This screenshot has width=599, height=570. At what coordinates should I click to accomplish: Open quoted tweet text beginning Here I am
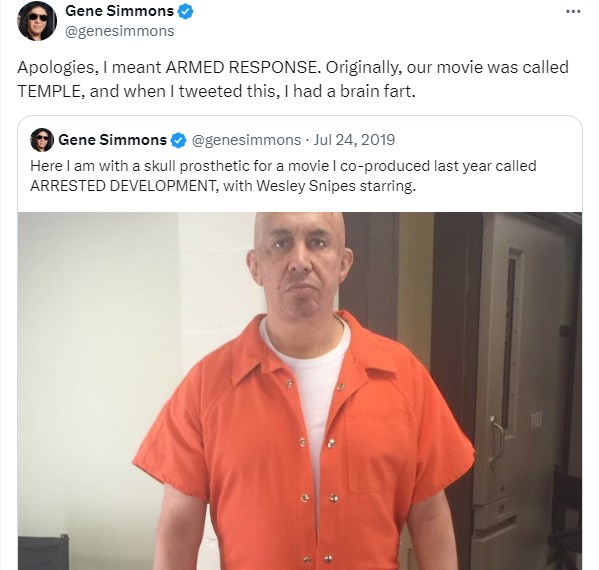(283, 176)
